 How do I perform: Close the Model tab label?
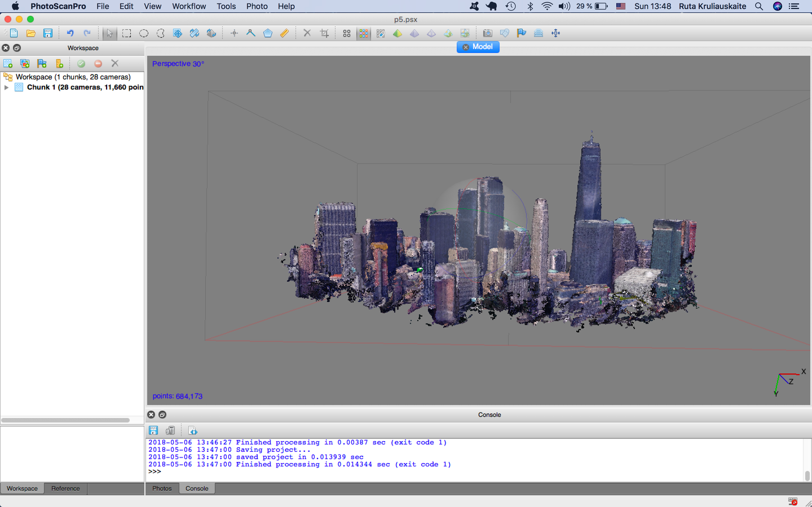coord(465,47)
